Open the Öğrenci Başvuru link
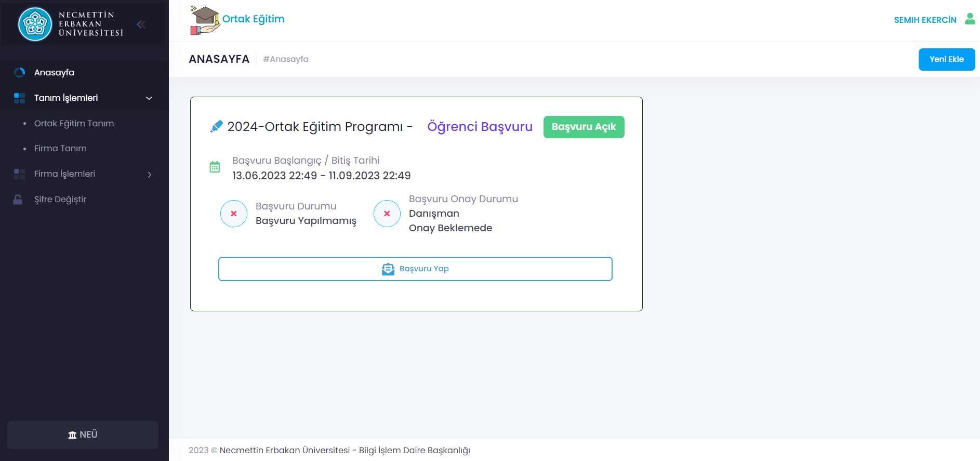This screenshot has height=461, width=980. (x=480, y=126)
